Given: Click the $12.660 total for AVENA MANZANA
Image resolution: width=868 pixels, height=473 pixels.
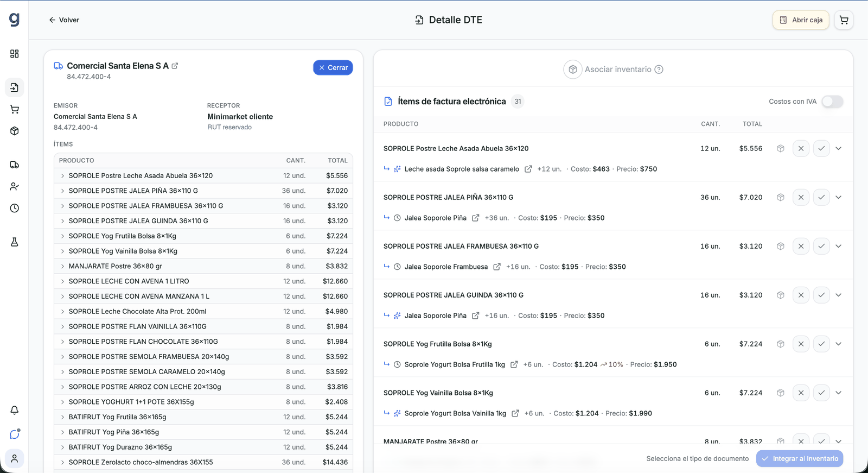Looking at the screenshot, I should [335, 297].
